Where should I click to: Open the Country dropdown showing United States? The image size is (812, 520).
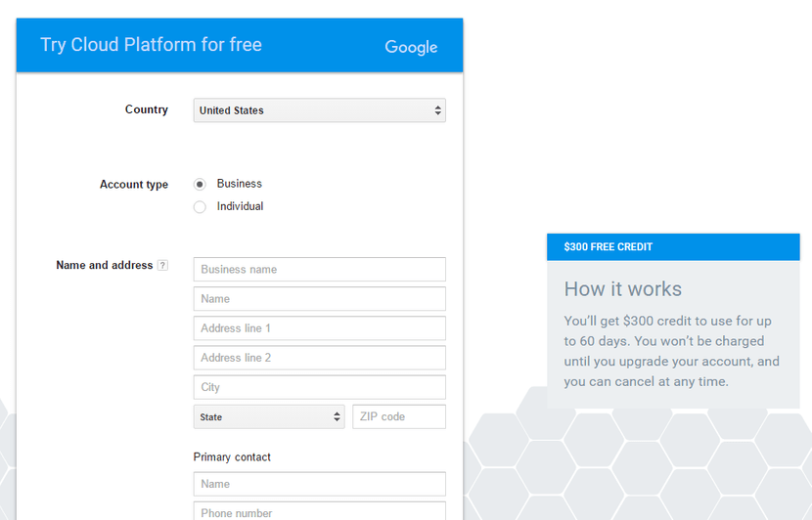pos(320,110)
